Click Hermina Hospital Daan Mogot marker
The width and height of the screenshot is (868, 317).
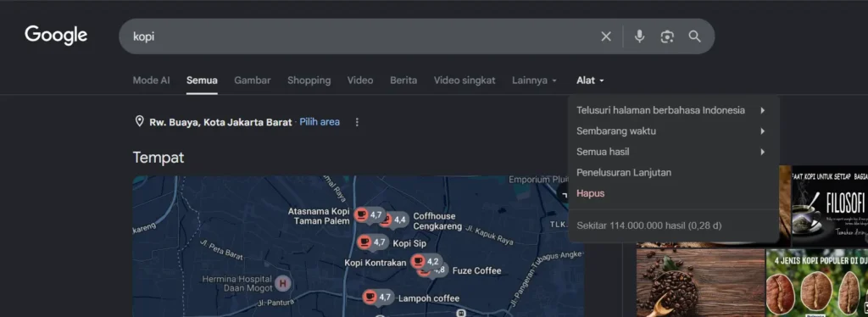click(x=283, y=284)
